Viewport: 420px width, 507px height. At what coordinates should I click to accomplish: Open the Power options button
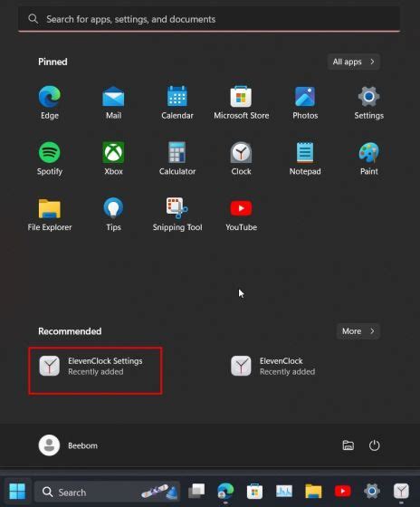pos(374,445)
